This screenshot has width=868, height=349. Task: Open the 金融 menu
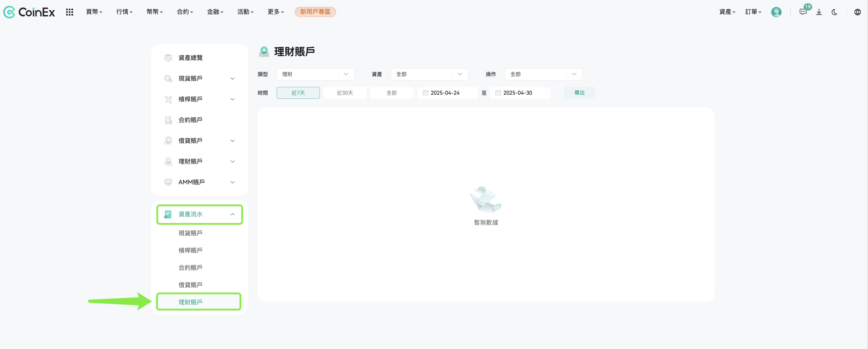point(215,12)
